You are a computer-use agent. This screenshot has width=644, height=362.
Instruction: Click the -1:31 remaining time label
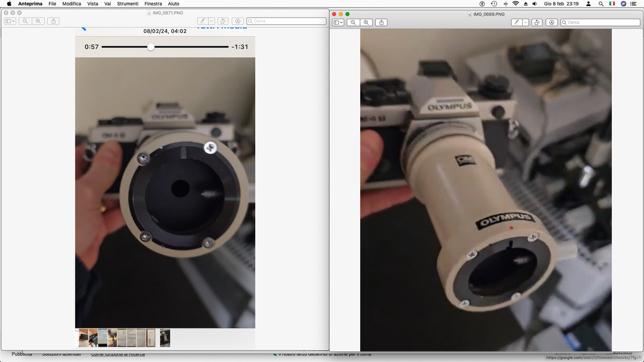click(x=239, y=47)
